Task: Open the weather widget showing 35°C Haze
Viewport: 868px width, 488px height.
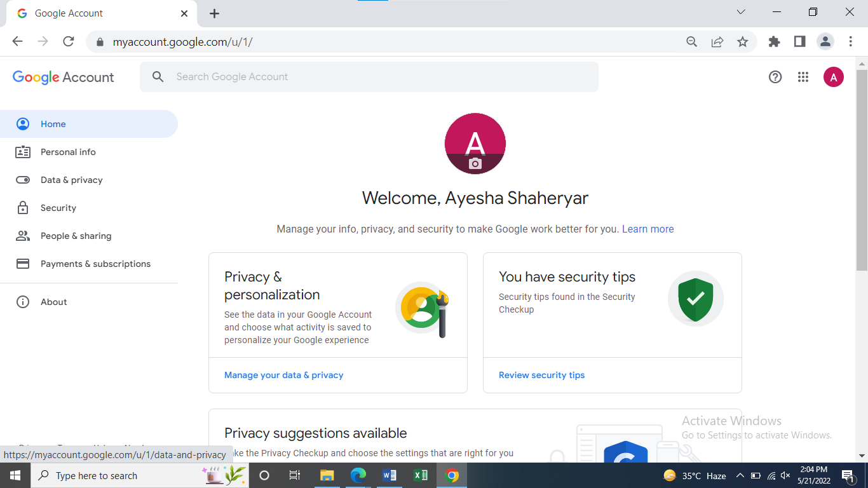Action: pyautogui.click(x=695, y=475)
